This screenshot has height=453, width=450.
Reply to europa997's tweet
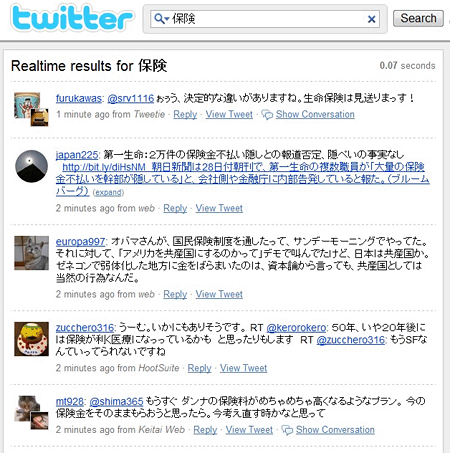(x=175, y=294)
